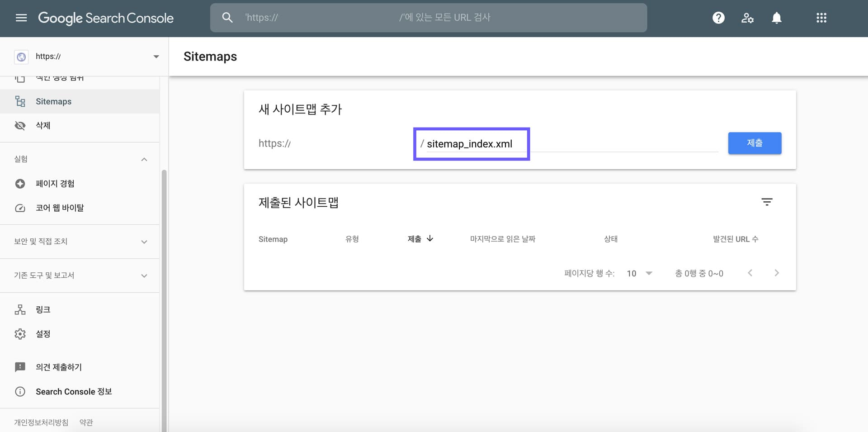Open the Search Console 정보 info icon

click(20, 391)
